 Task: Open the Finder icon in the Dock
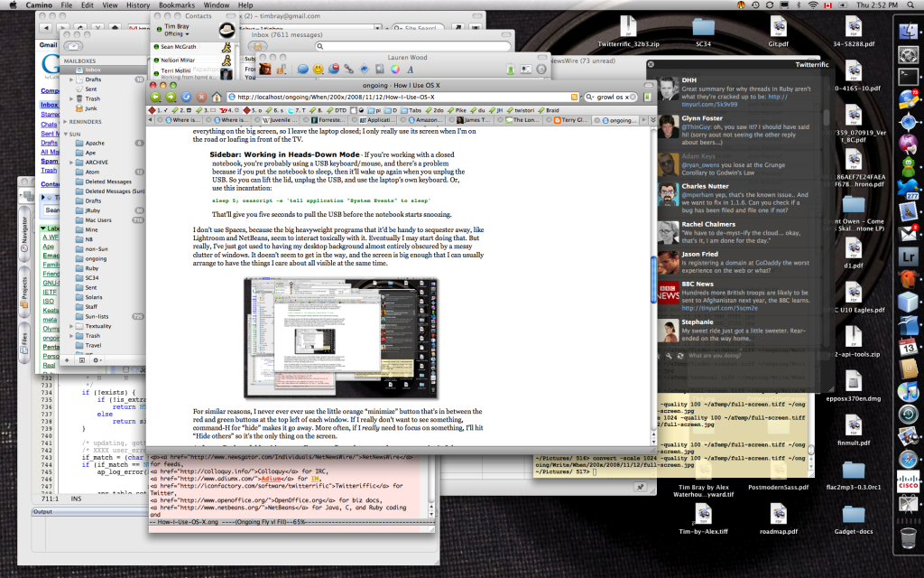coord(909,32)
